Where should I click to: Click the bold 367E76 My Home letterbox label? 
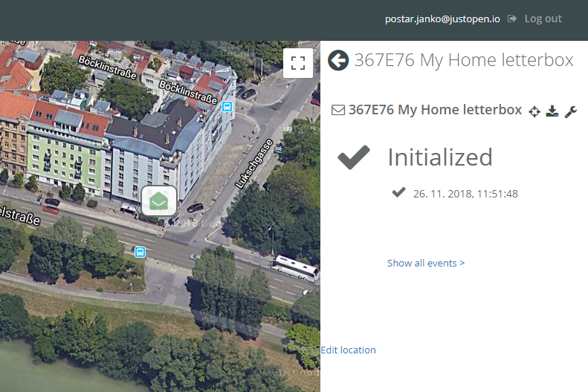(x=435, y=110)
